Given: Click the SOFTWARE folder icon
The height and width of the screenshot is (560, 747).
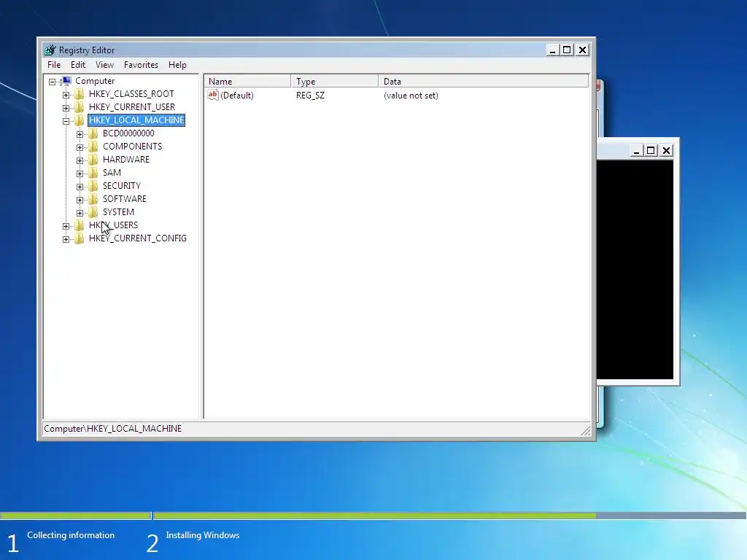Looking at the screenshot, I should point(93,198).
